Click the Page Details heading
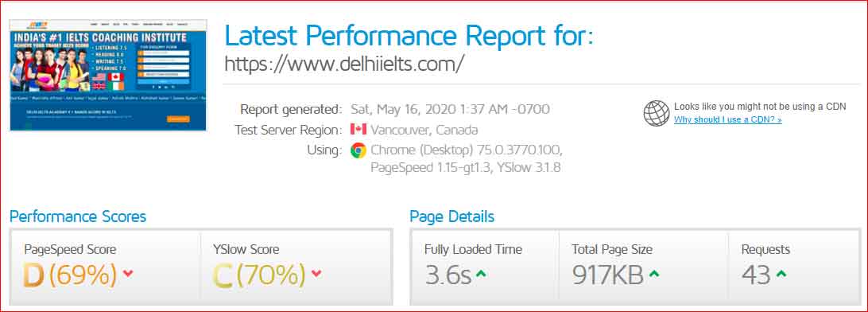This screenshot has height=312, width=868. [451, 216]
